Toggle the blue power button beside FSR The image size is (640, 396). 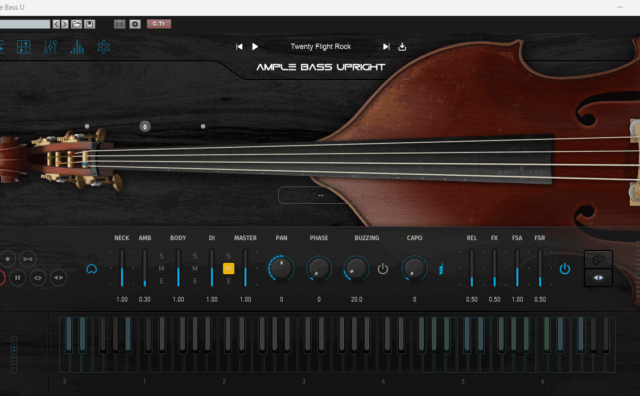click(x=564, y=269)
